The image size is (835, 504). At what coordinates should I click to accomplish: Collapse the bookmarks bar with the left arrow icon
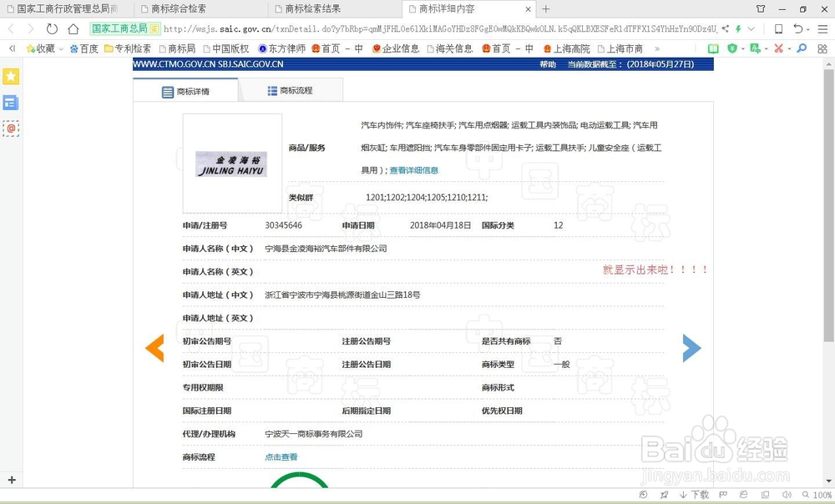click(x=12, y=48)
